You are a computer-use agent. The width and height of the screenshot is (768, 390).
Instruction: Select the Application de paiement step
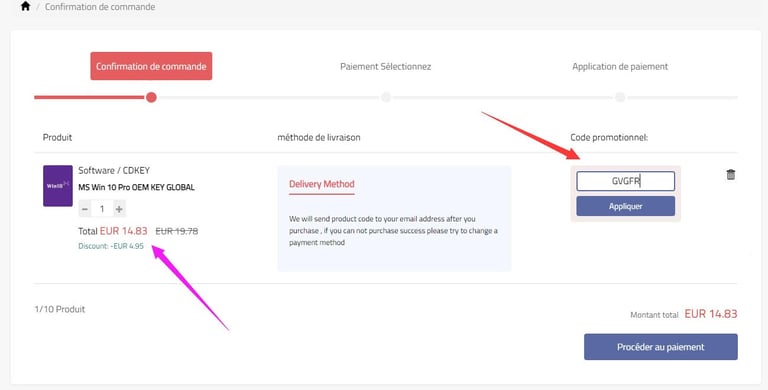click(x=620, y=67)
